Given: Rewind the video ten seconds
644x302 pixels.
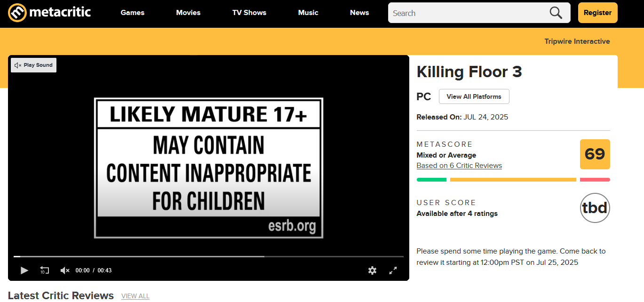Looking at the screenshot, I should [x=45, y=270].
